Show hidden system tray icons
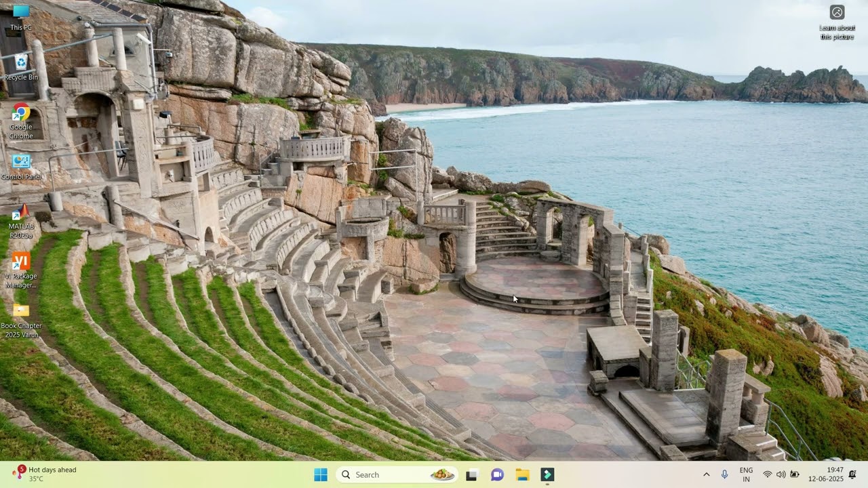The height and width of the screenshot is (488, 868). tap(706, 474)
